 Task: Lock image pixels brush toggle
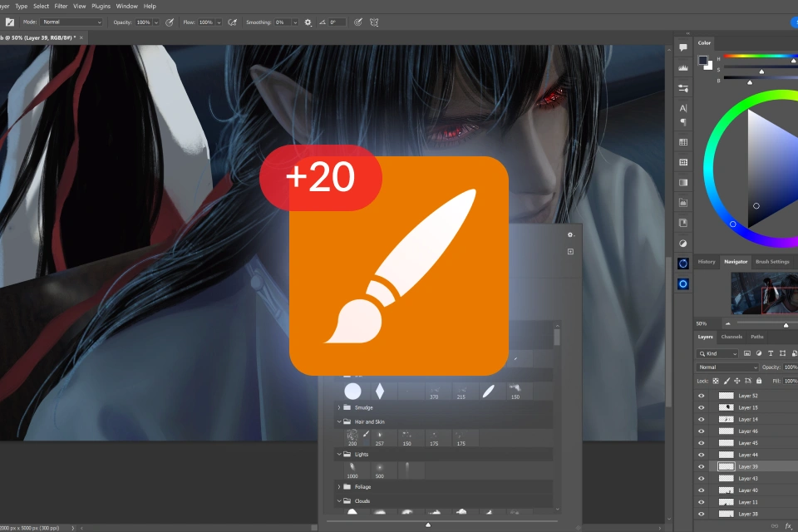pyautogui.click(x=727, y=381)
